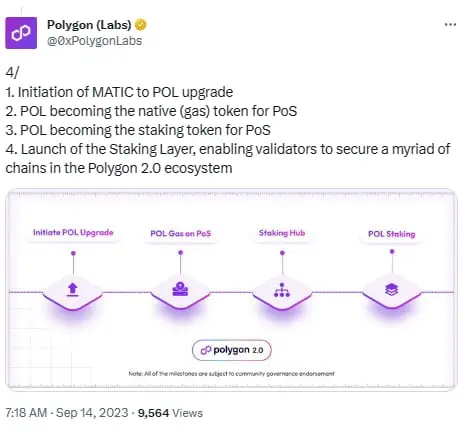Select the Staking Hub label
The width and height of the screenshot is (466, 434).
pos(282,233)
